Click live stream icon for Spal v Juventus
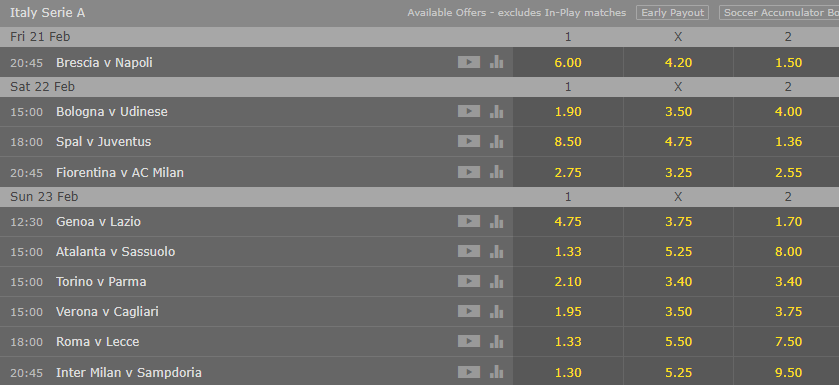839x385 pixels. coord(469,141)
